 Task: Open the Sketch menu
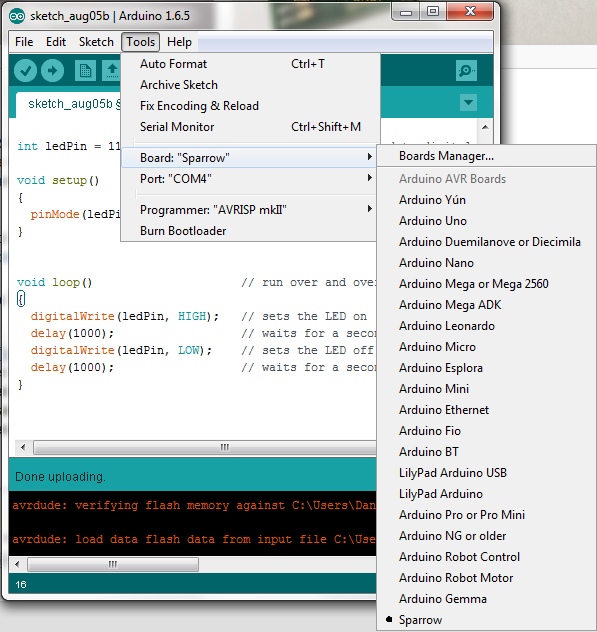[96, 42]
